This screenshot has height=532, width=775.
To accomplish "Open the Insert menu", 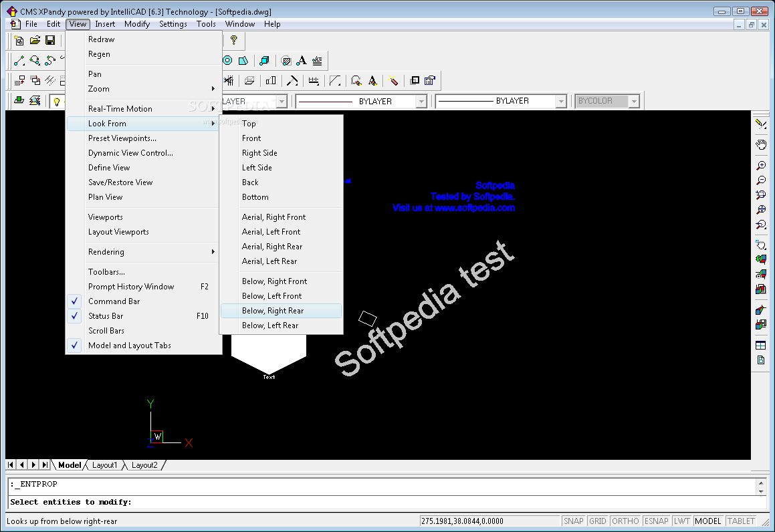I will [105, 23].
